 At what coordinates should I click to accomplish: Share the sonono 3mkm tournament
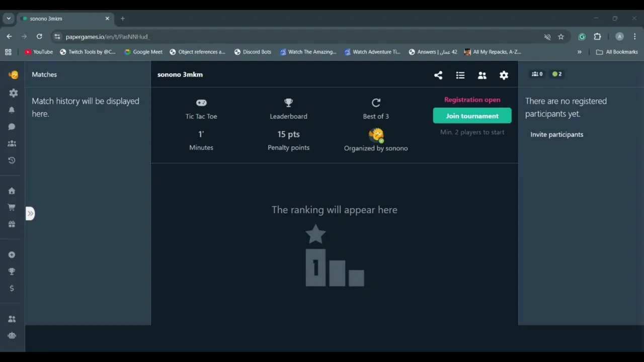(x=438, y=75)
